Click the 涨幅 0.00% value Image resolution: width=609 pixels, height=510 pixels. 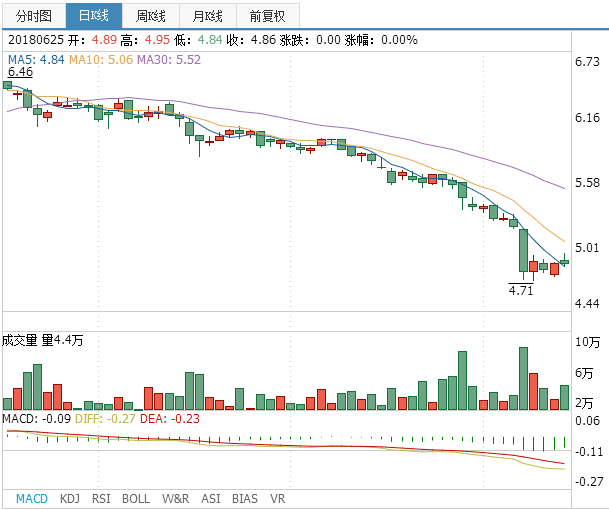[399, 40]
